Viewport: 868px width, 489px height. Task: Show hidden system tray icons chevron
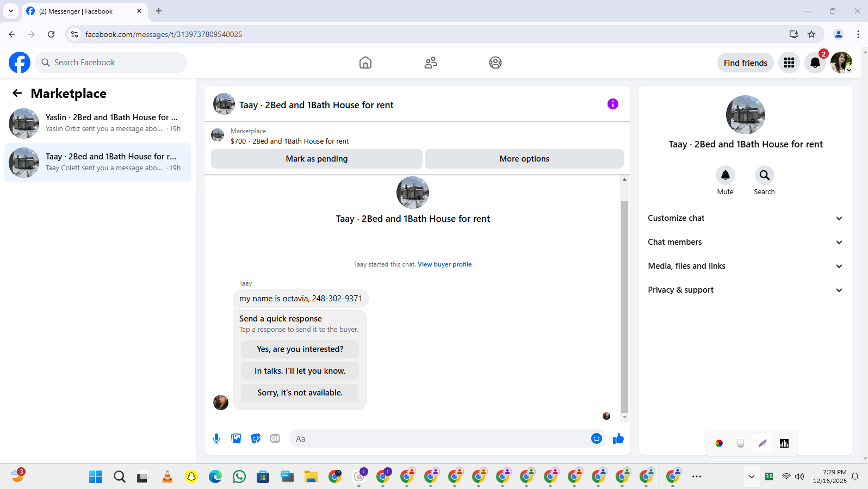(x=752, y=476)
